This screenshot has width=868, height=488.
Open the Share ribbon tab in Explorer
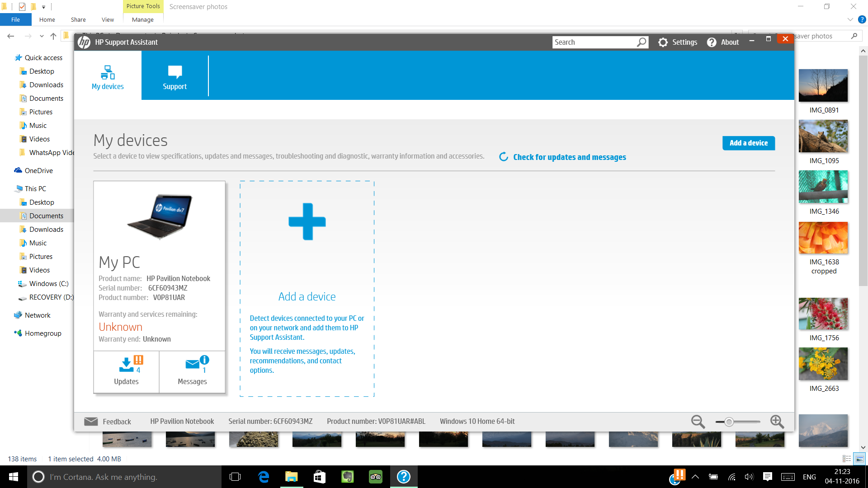coord(78,19)
